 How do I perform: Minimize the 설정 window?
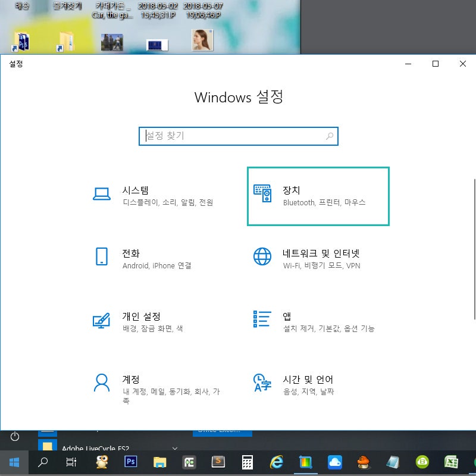point(408,64)
